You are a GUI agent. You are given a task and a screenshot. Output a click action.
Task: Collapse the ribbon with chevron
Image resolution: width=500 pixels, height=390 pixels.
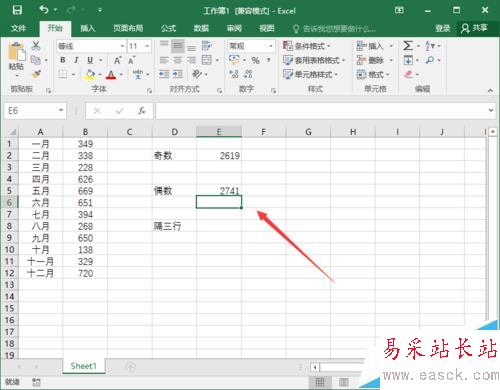(x=490, y=90)
